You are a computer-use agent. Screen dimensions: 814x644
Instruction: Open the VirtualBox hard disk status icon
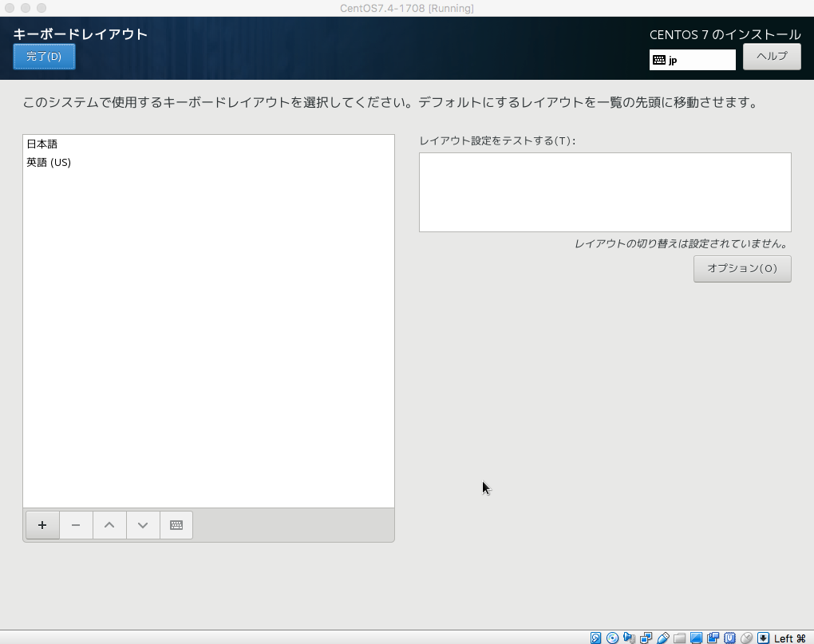pos(595,638)
